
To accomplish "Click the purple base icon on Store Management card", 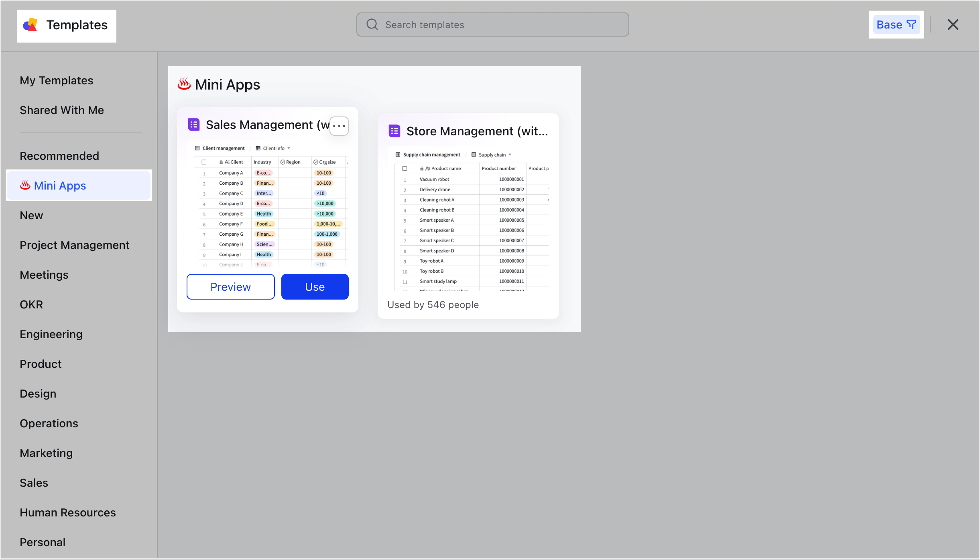I will point(394,131).
